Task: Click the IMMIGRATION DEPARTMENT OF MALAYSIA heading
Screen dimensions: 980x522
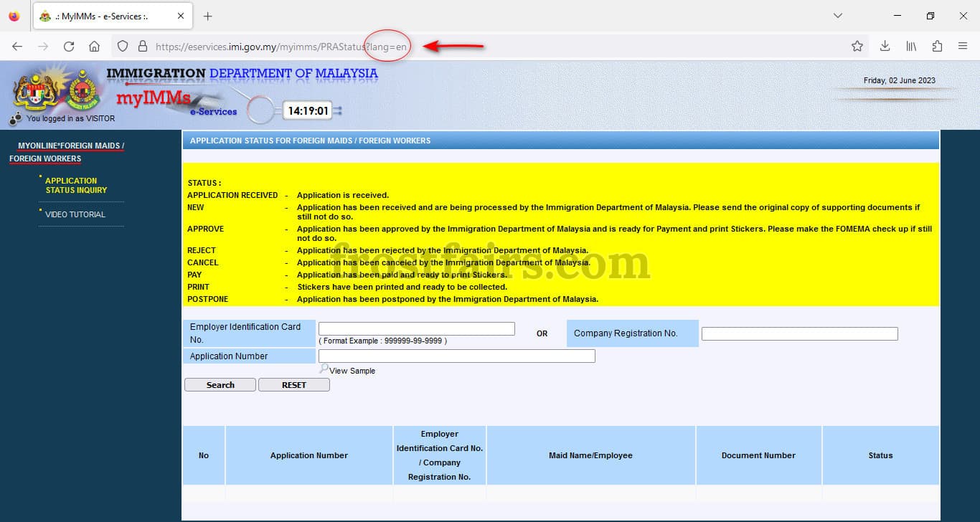Action: point(242,73)
